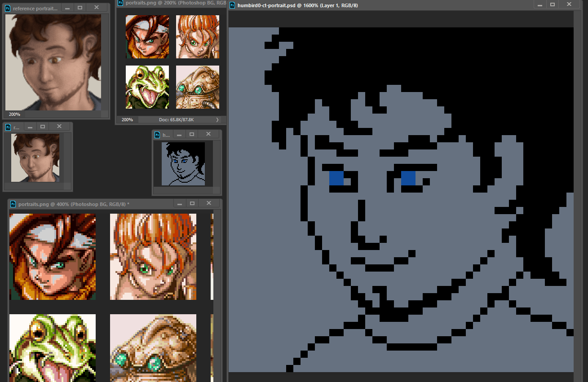Click the Photoshop icon on reference portrait window
Image resolution: width=588 pixels, height=382 pixels.
pos(8,9)
